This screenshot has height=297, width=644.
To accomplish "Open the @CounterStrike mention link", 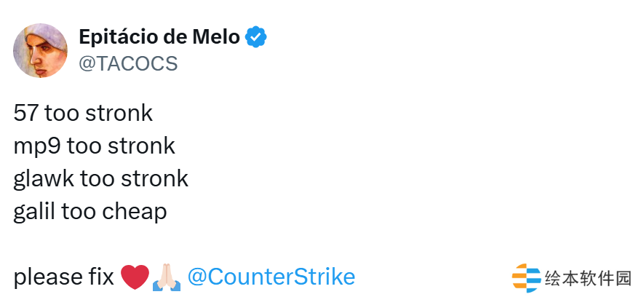I will click(271, 277).
